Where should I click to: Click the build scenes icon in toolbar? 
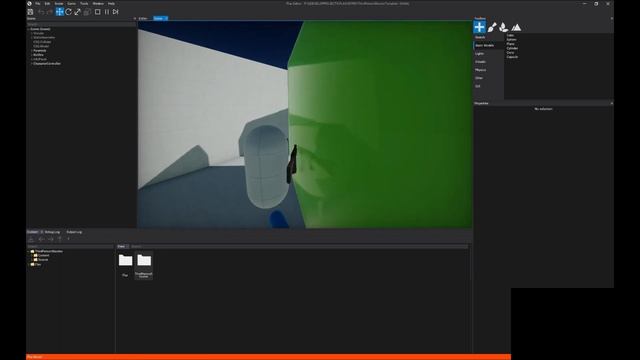pos(87,12)
